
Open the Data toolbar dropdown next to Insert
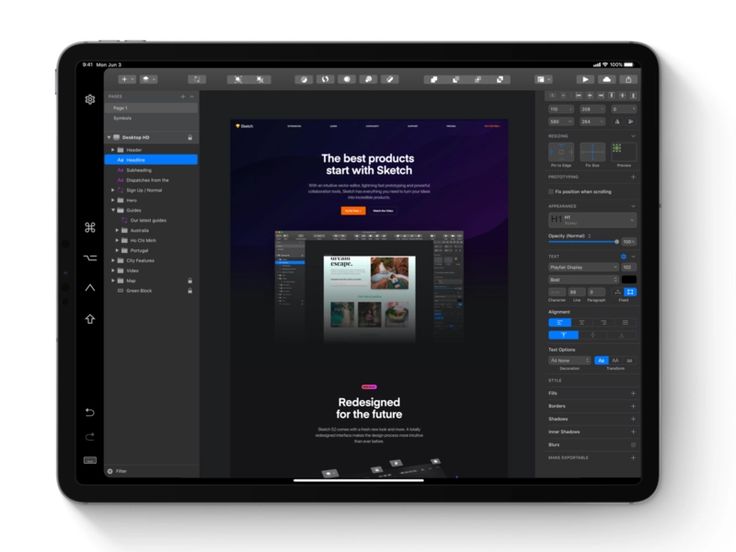click(x=148, y=79)
